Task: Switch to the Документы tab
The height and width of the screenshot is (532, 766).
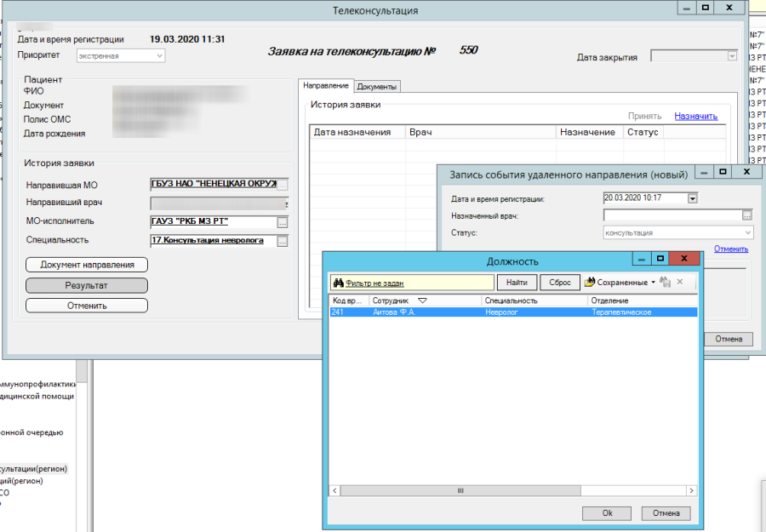Action: click(x=377, y=87)
